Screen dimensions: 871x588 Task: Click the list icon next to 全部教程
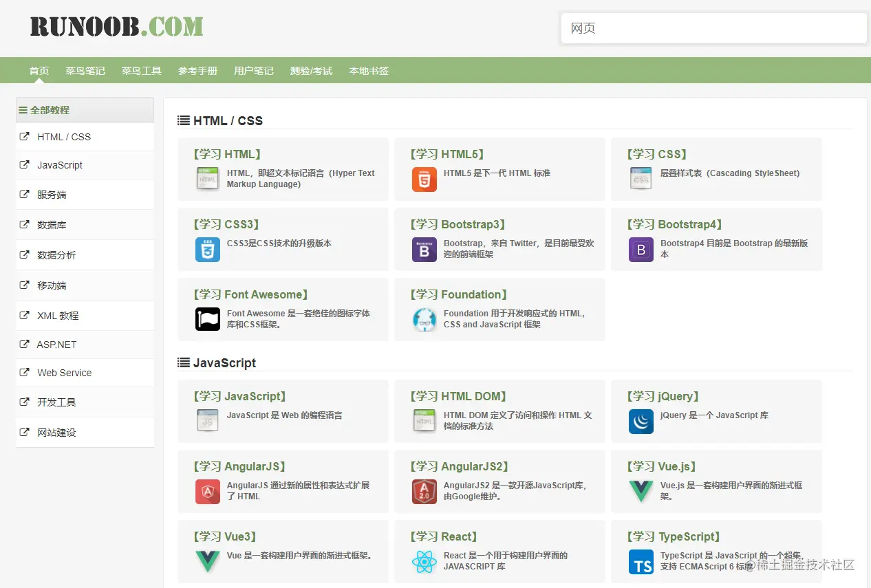click(23, 110)
